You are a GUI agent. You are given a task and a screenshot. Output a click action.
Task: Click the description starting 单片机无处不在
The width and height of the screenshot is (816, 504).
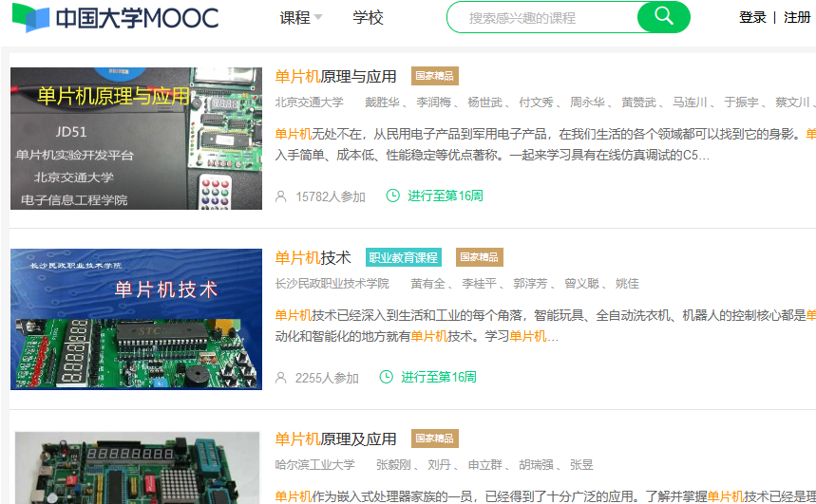pyautogui.click(x=545, y=144)
